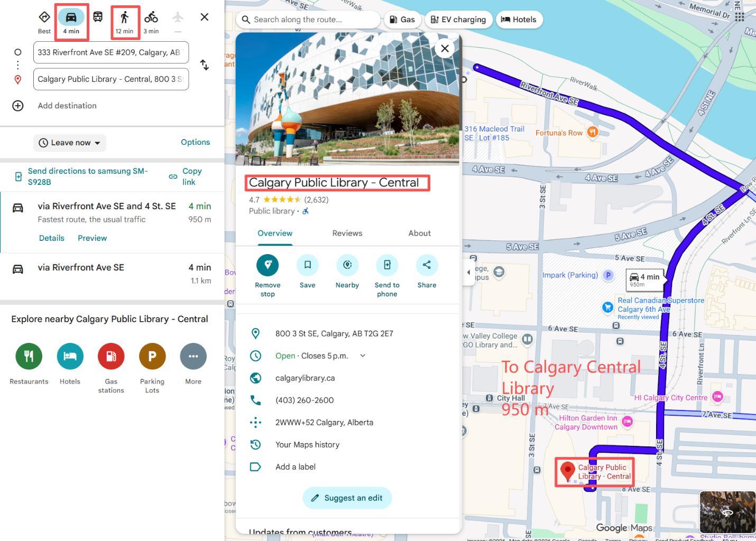Viewport: 756px width, 541px height.
Task: Choose the Cycling travel mode
Action: (151, 22)
